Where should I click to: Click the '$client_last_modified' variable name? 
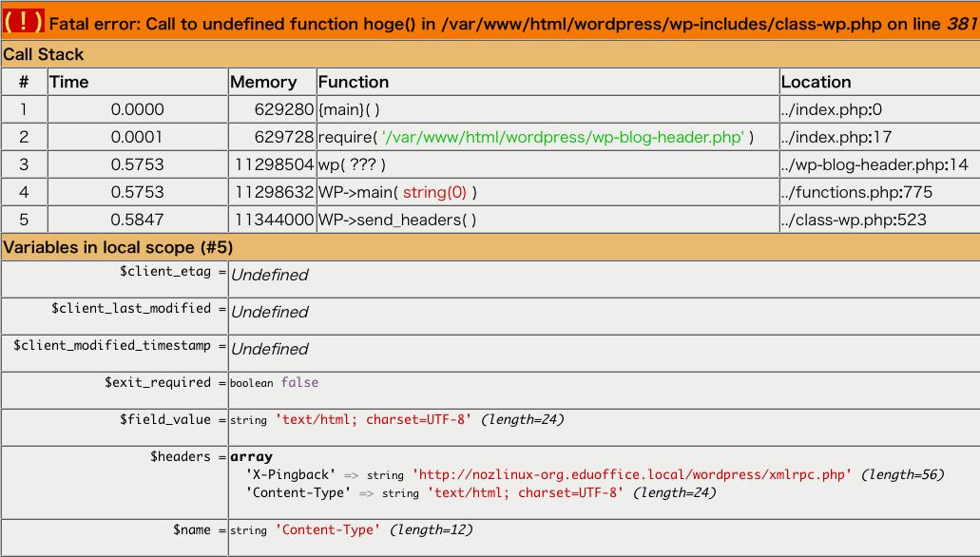point(131,309)
